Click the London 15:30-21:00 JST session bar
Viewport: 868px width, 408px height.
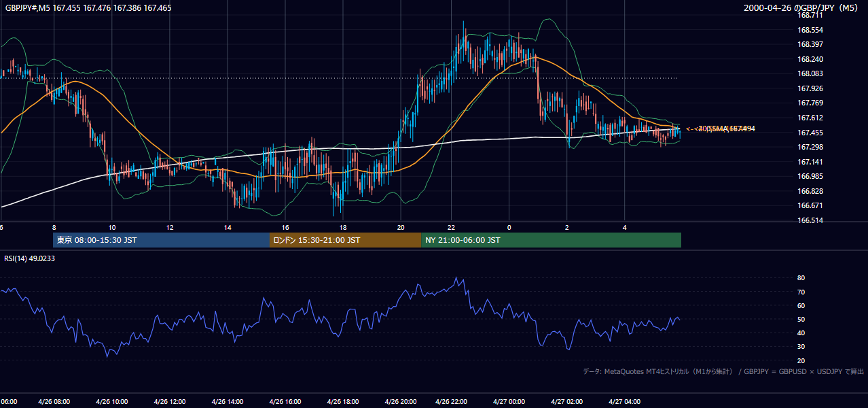(x=345, y=240)
